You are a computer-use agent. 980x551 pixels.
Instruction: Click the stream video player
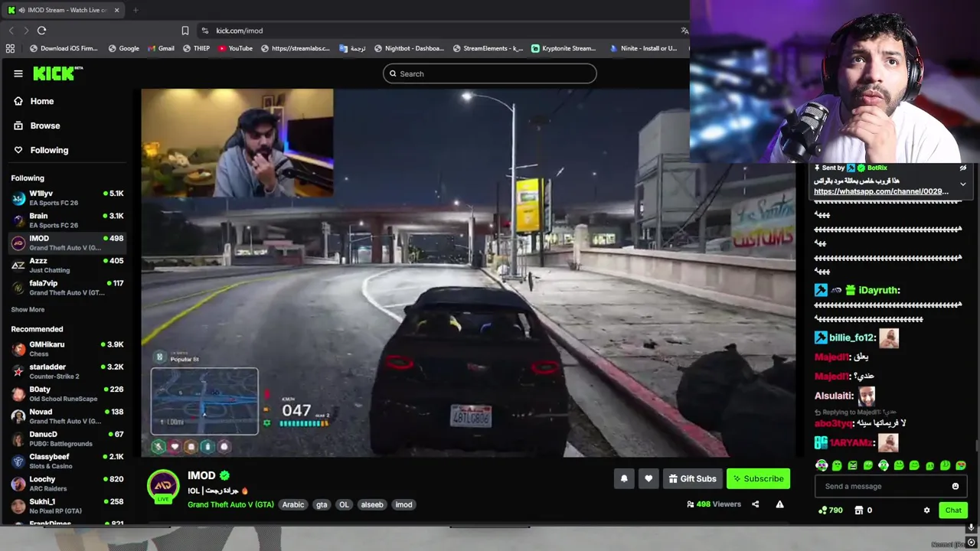pyautogui.click(x=469, y=273)
